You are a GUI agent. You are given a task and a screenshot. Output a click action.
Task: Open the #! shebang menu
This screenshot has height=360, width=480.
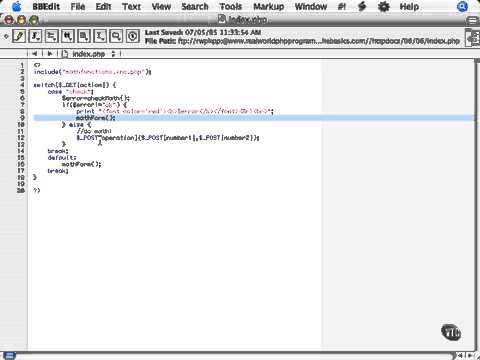coord(341,6)
